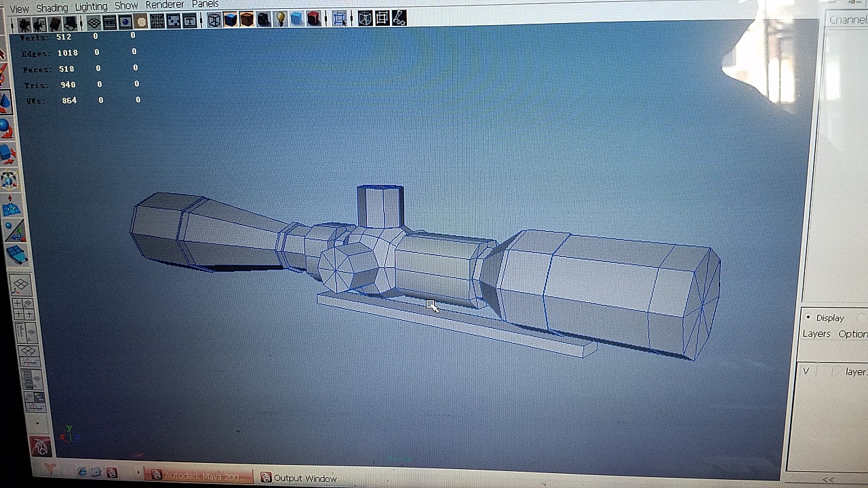Click the scope's top turret in viewport

pyautogui.click(x=380, y=205)
